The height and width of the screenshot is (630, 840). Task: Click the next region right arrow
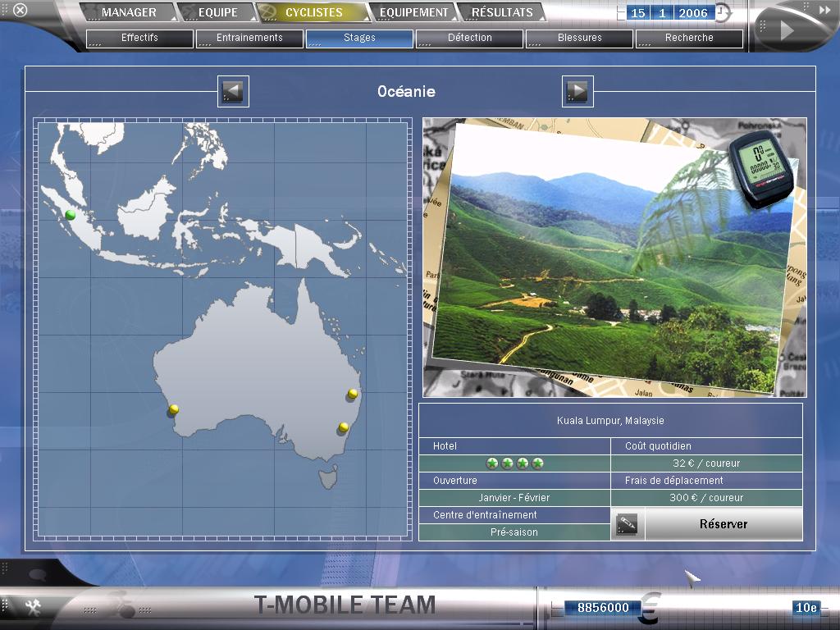tap(577, 91)
